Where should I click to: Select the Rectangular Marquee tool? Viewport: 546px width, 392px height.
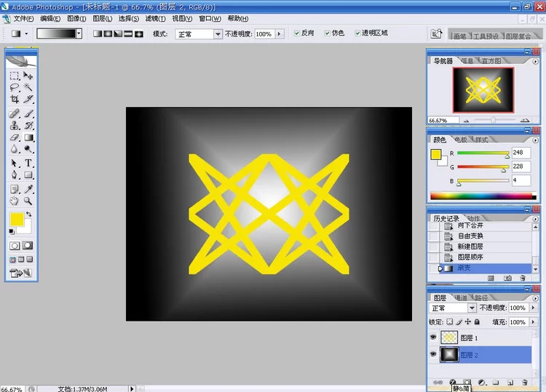pyautogui.click(x=15, y=76)
